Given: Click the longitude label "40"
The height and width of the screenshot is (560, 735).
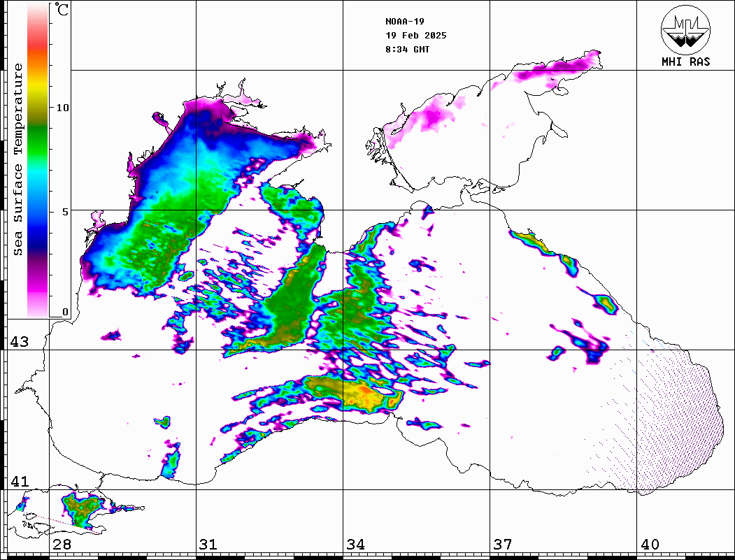Looking at the screenshot, I should point(650,545).
